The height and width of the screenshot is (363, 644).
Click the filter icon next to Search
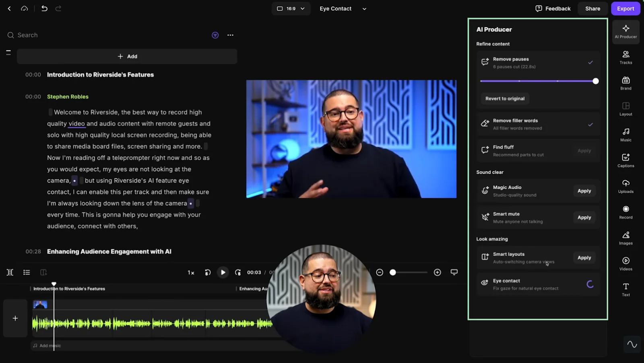coord(215,35)
